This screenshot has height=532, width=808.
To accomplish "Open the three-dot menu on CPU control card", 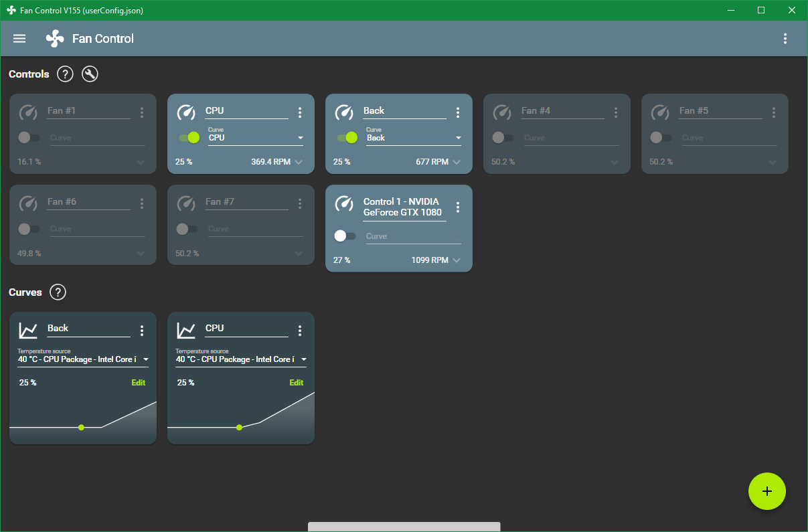I will 300,112.
